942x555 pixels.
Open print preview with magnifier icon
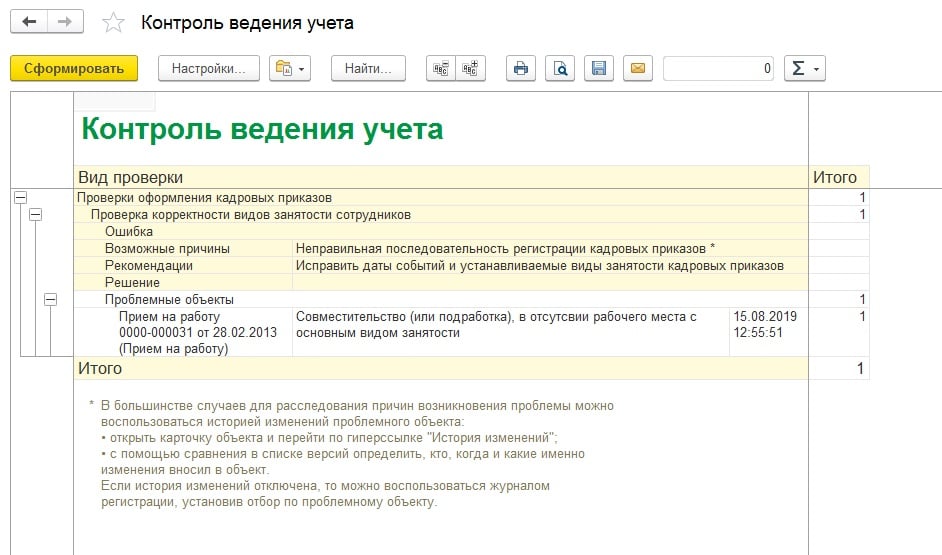point(560,68)
